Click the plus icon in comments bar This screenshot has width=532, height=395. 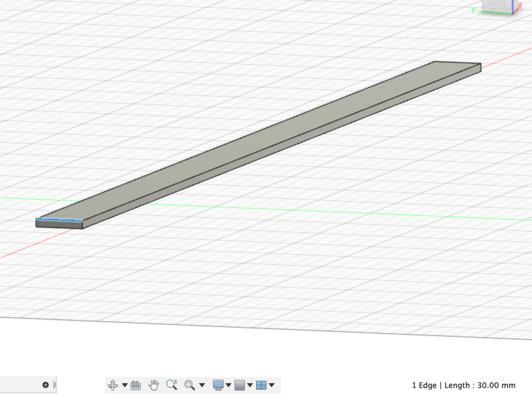tap(46, 385)
